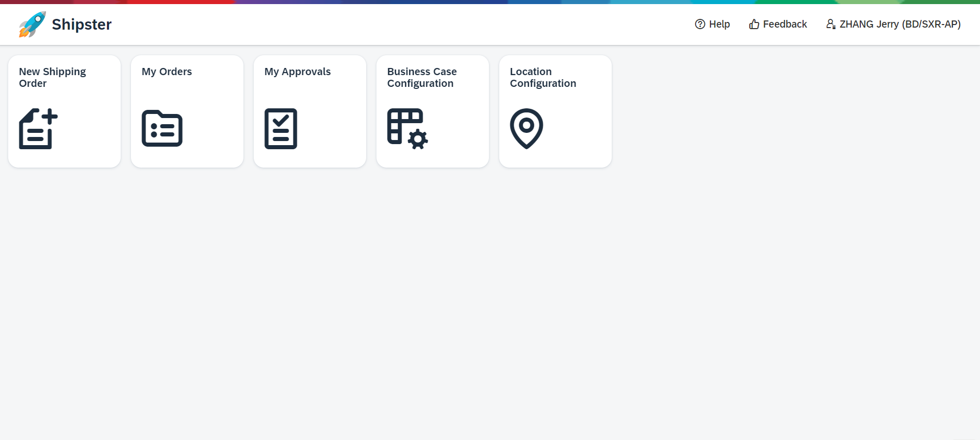
Task: Open the Feedback link in header
Action: pos(785,24)
